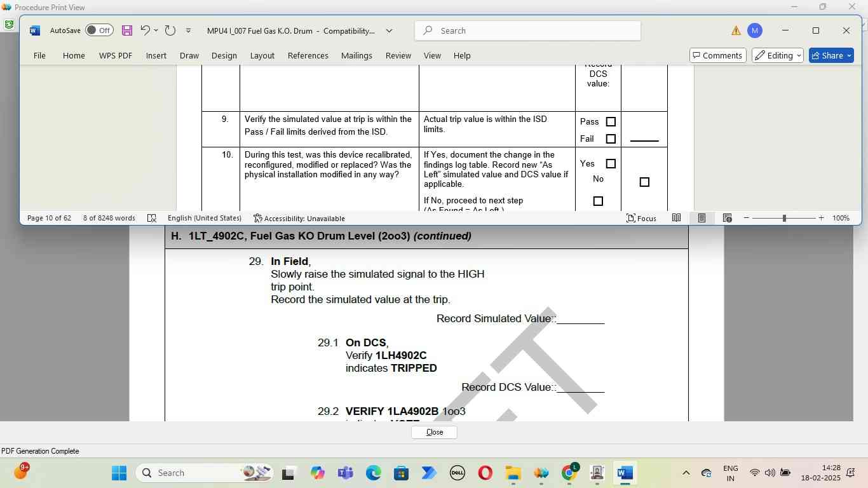Expand the document title dropdown chevron
The height and width of the screenshot is (488, 868).
point(389,30)
